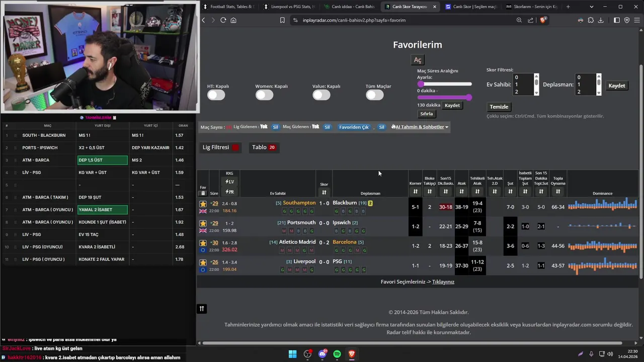Toggle the Tüm Maçlar switch

pyautogui.click(x=374, y=95)
